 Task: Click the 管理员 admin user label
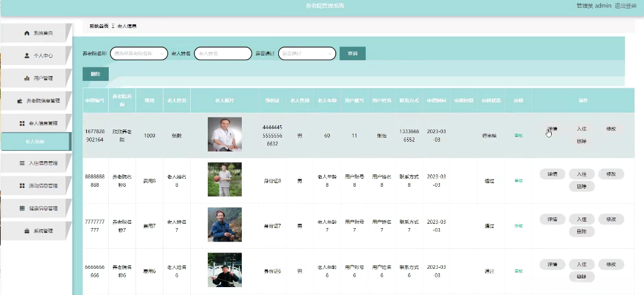[x=594, y=5]
